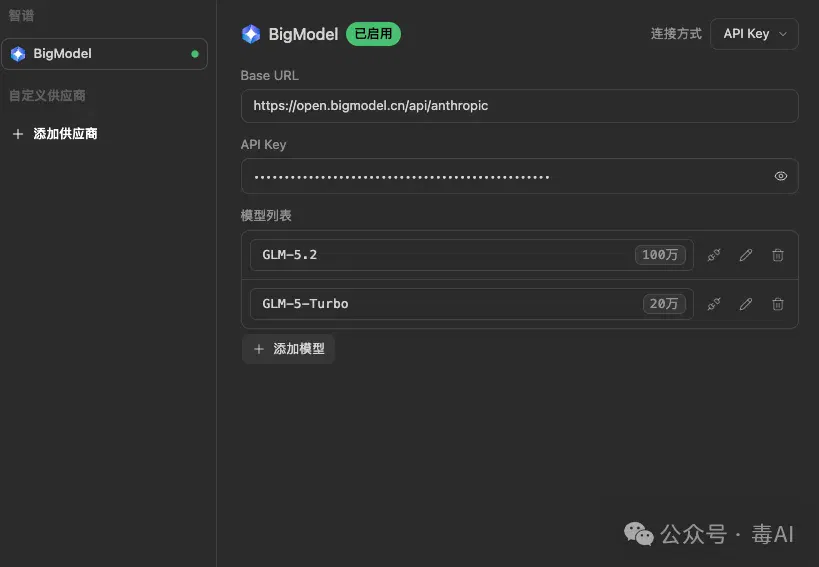Click the 100万 context badge for GLM-5.2
The height and width of the screenshot is (567, 819).
(660, 255)
